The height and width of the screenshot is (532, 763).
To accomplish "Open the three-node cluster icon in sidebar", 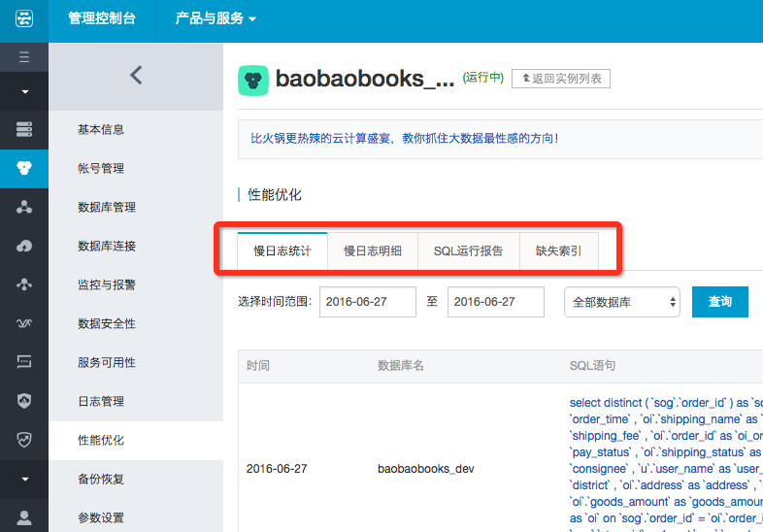I will pos(24,207).
